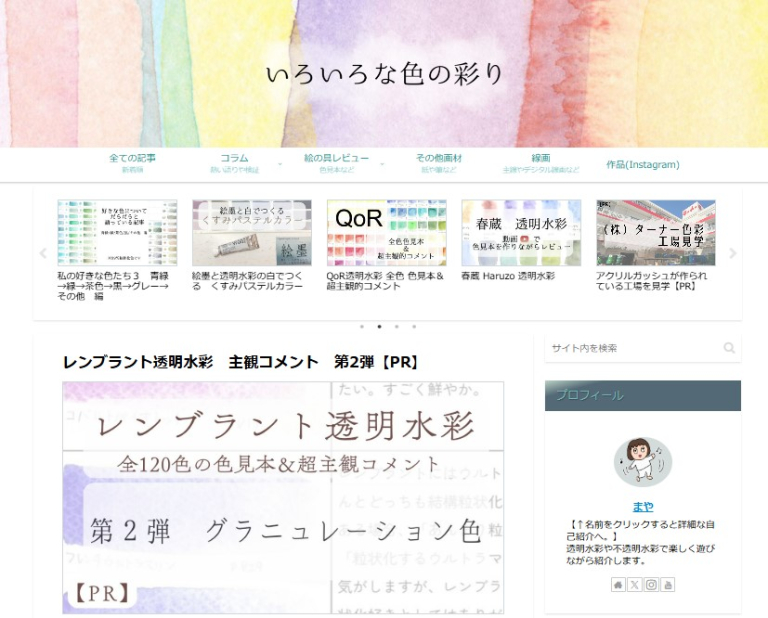This screenshot has width=768, height=618.
Task: Open the Instagram icon in profile
Action: 651,585
